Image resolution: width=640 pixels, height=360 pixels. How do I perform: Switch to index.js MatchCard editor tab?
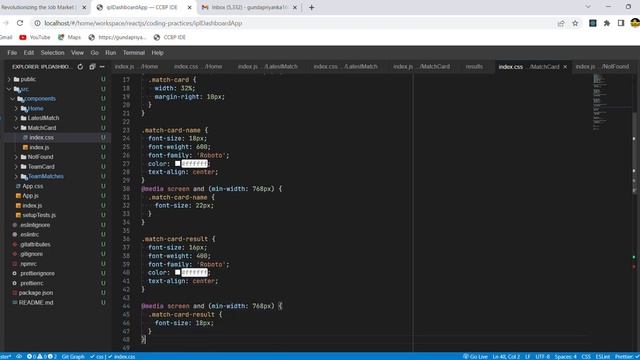422,67
